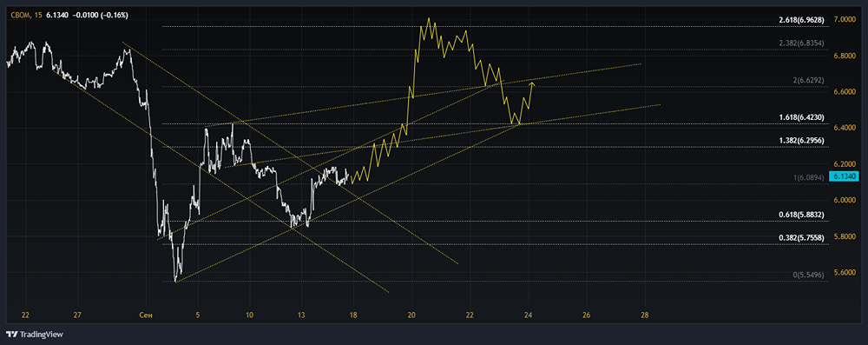
Task: Click the 20 date label on time axis
Action: click(411, 315)
